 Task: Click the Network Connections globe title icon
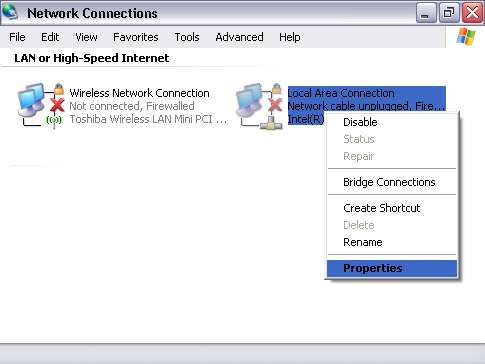(10, 12)
